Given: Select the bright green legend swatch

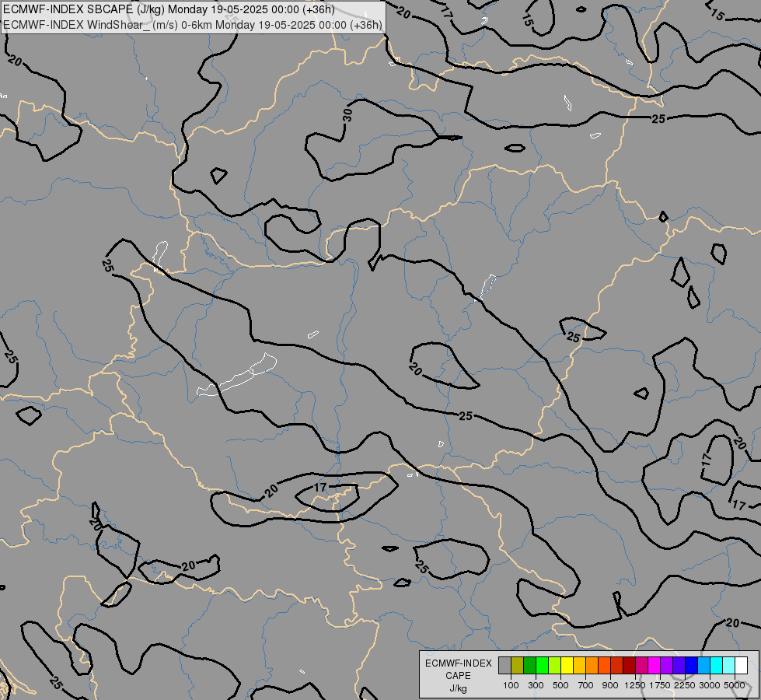Looking at the screenshot, I should click(x=542, y=665).
